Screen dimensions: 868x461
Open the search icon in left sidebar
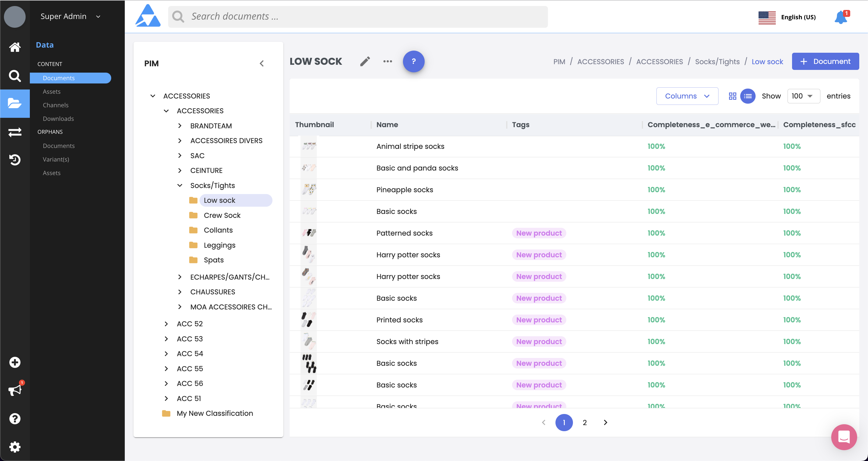pos(15,76)
